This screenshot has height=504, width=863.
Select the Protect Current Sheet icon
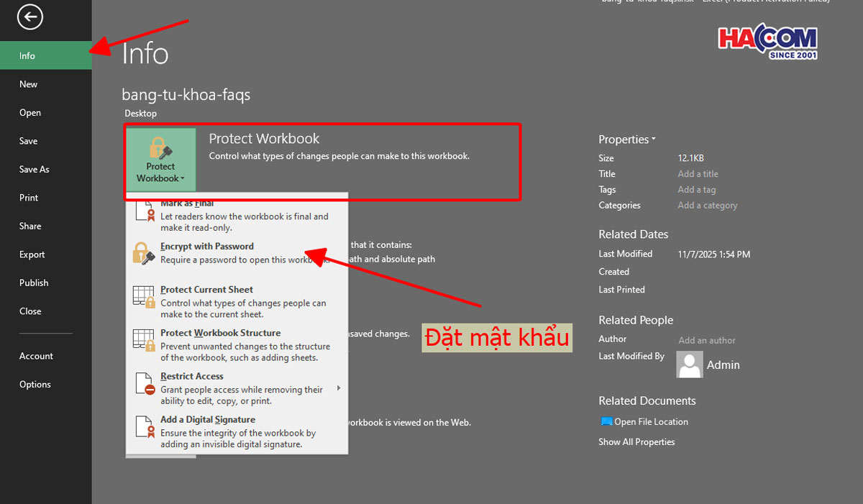144,295
